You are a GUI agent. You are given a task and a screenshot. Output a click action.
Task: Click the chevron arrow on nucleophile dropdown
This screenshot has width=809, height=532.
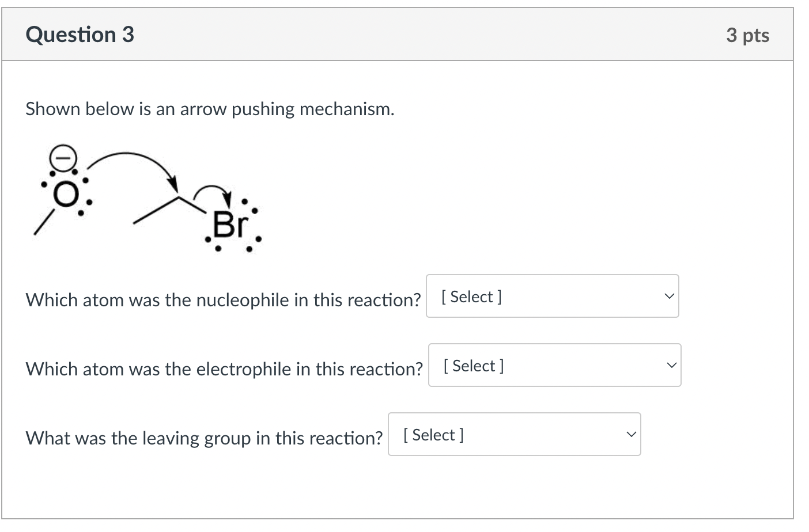click(668, 297)
